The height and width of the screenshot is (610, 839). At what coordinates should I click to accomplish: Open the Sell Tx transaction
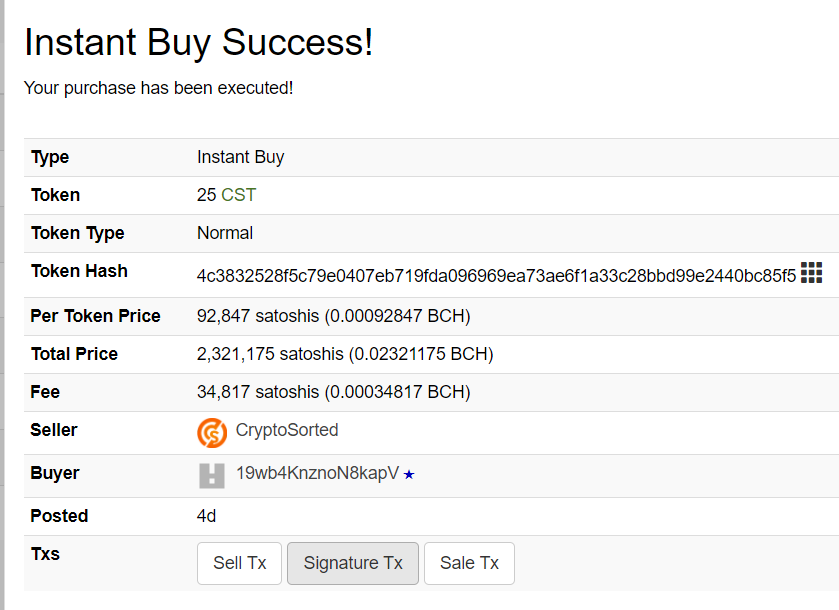click(239, 563)
